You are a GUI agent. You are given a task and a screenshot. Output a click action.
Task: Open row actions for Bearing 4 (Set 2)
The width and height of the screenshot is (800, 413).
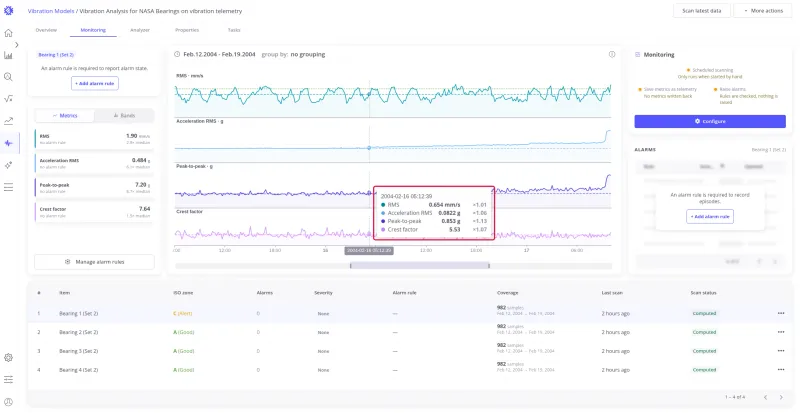click(x=781, y=370)
